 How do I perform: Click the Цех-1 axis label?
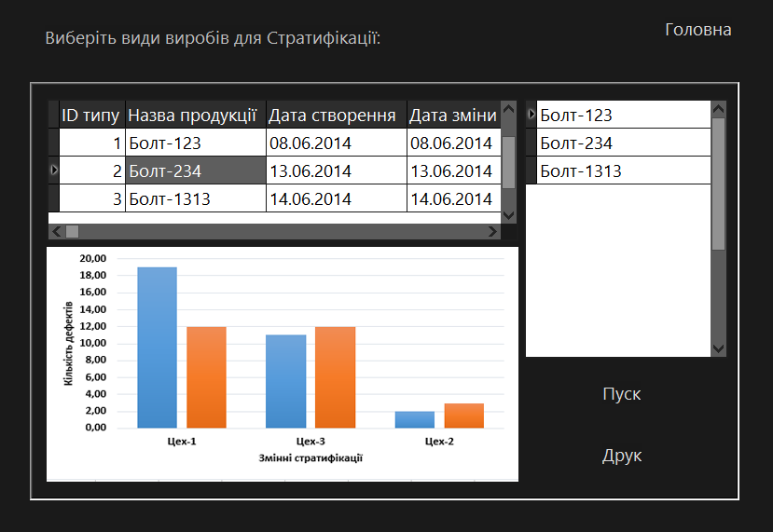point(182,442)
